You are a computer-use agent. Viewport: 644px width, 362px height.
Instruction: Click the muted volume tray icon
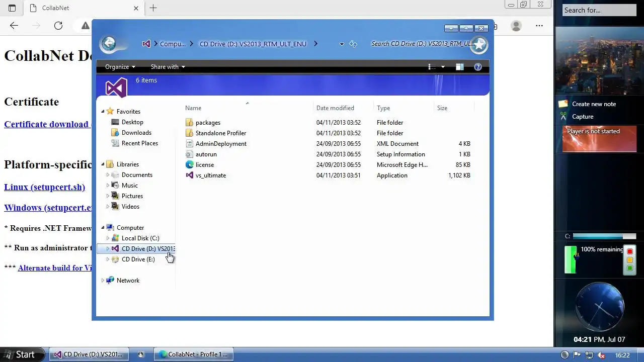click(x=601, y=355)
